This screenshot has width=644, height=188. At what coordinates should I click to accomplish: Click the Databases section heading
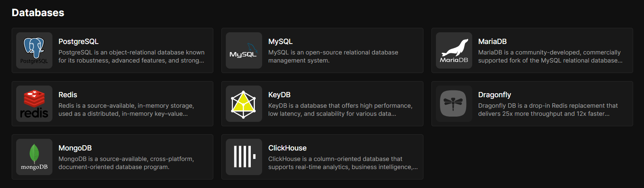pyautogui.click(x=38, y=13)
